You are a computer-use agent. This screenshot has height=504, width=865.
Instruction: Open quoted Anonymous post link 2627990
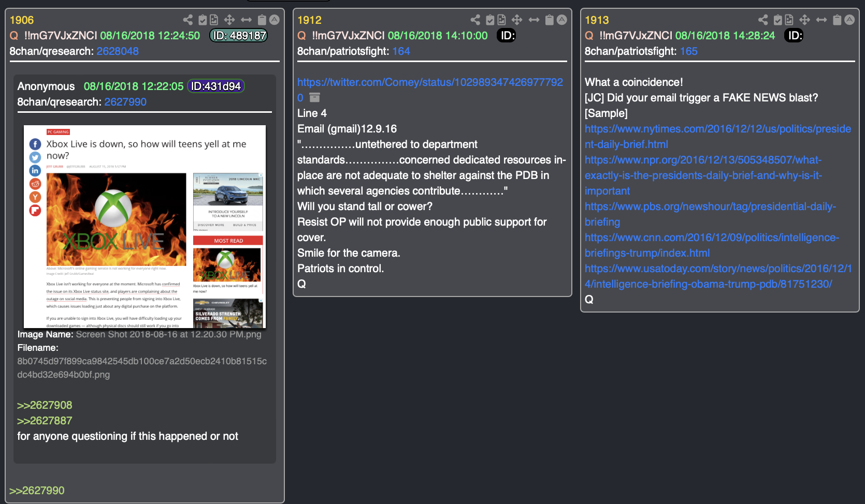125,102
